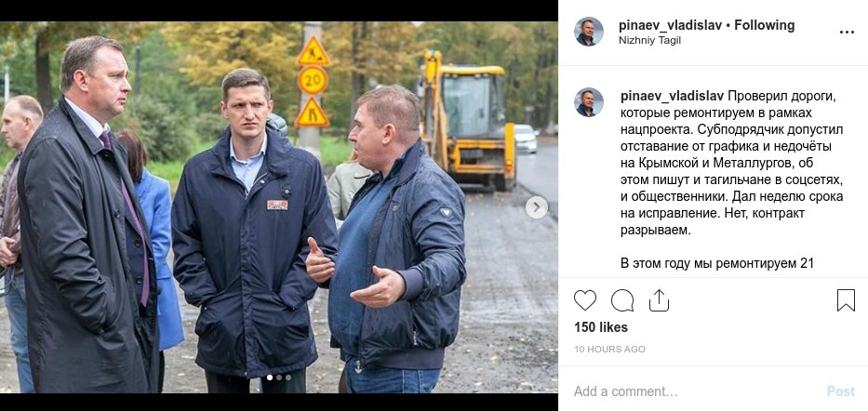
Task: Like the post with the heart icon
Action: tap(584, 300)
